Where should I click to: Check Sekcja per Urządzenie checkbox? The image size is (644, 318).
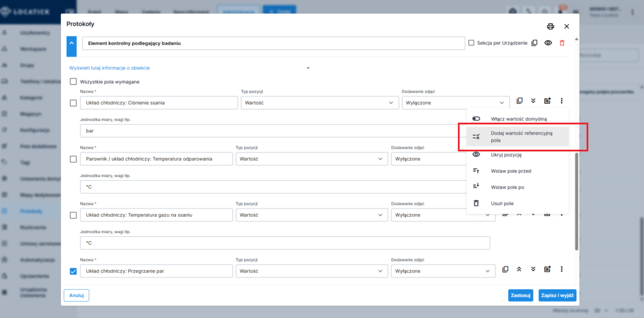pyautogui.click(x=471, y=43)
